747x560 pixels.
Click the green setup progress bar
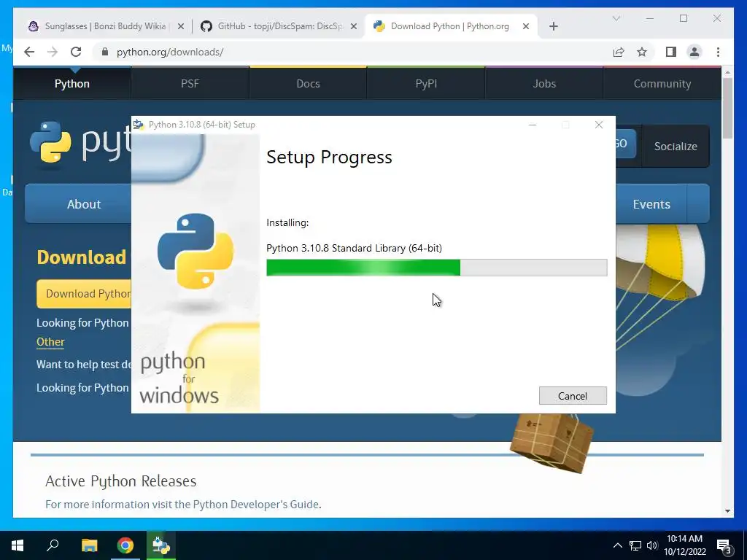click(436, 268)
